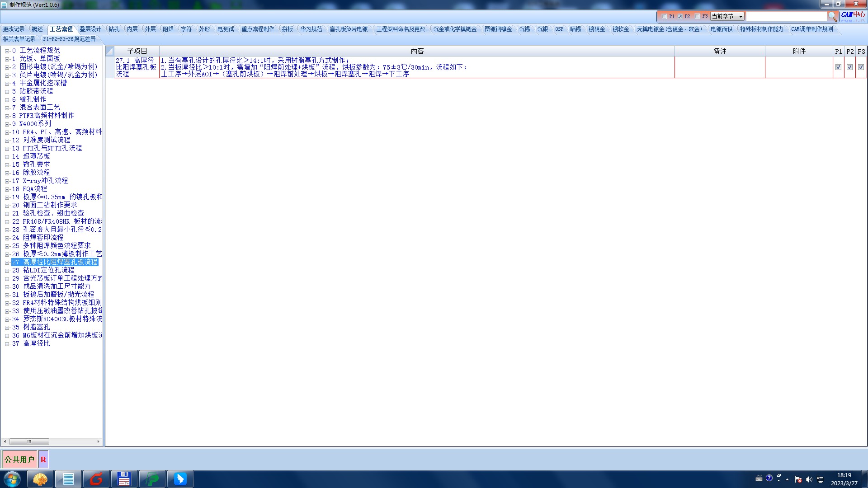Viewport: 868px width, 488px height.
Task: Select tree item 37 高厚径比
Action: click(36, 343)
